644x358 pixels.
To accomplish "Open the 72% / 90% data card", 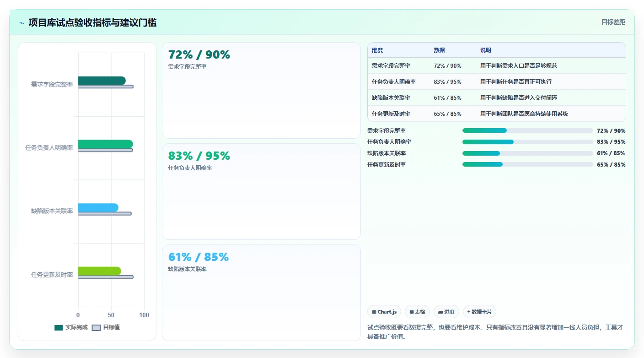I will tap(261, 91).
